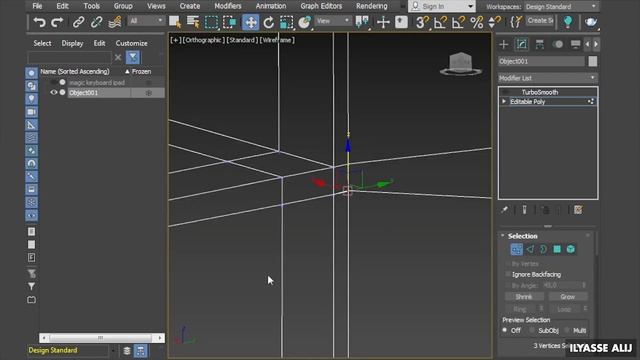Pin Stack icon below modifier stack
This screenshot has height=360, width=640.
504,210
